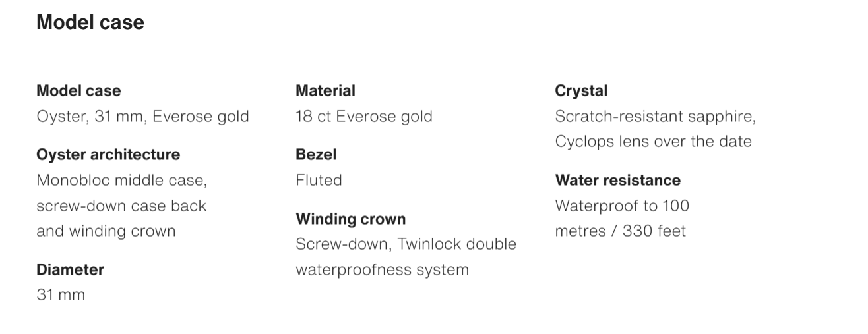Select the Oyster, 31 mm, Everose gold text

pos(142,117)
